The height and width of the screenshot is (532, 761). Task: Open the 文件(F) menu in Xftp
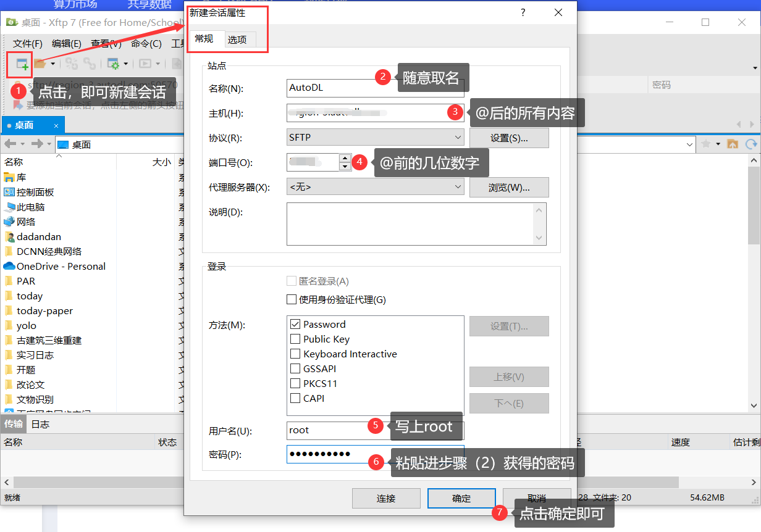(28, 44)
